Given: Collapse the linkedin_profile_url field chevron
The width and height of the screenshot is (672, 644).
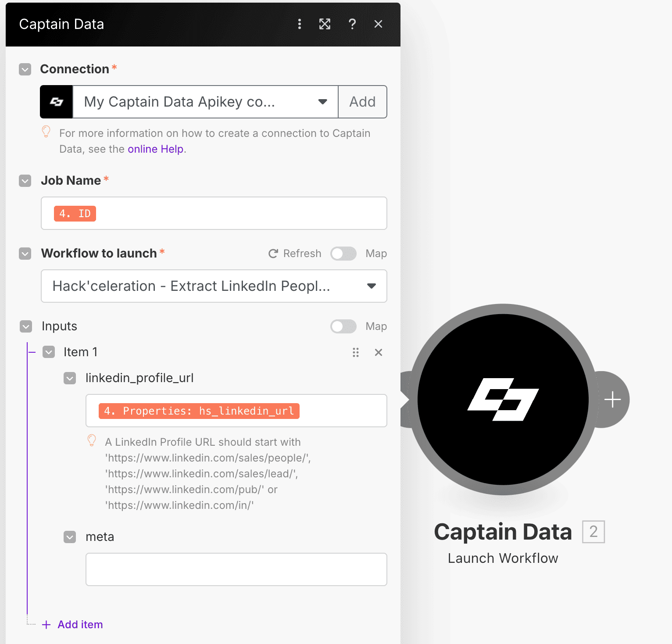Looking at the screenshot, I should (x=70, y=378).
